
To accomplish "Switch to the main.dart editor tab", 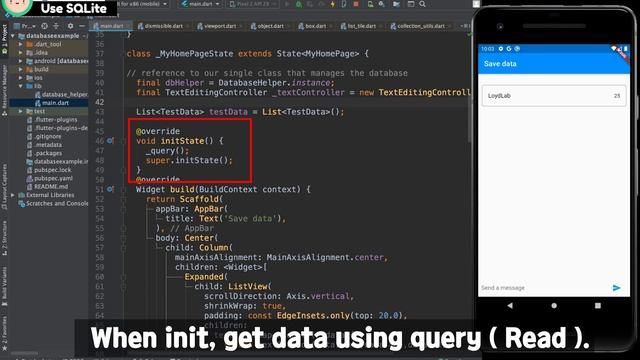I will point(111,26).
